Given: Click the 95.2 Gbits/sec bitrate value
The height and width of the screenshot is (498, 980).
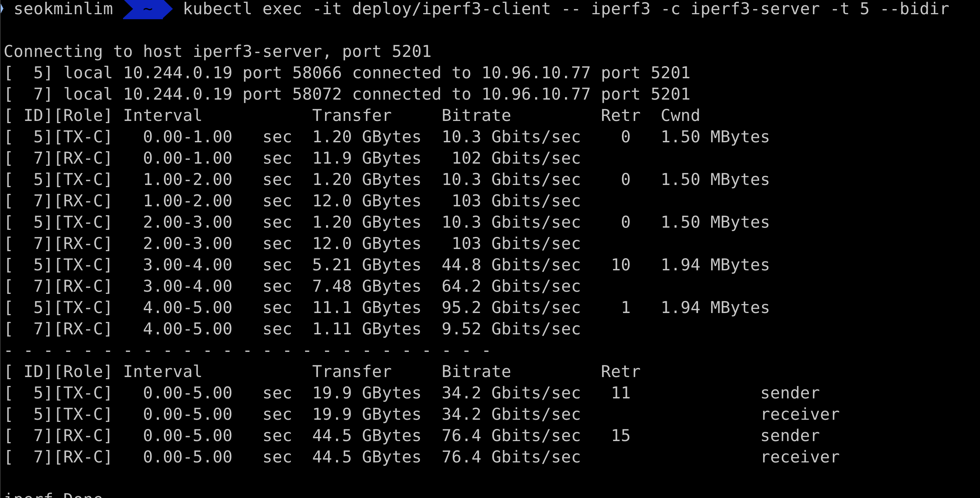Looking at the screenshot, I should (x=511, y=307).
